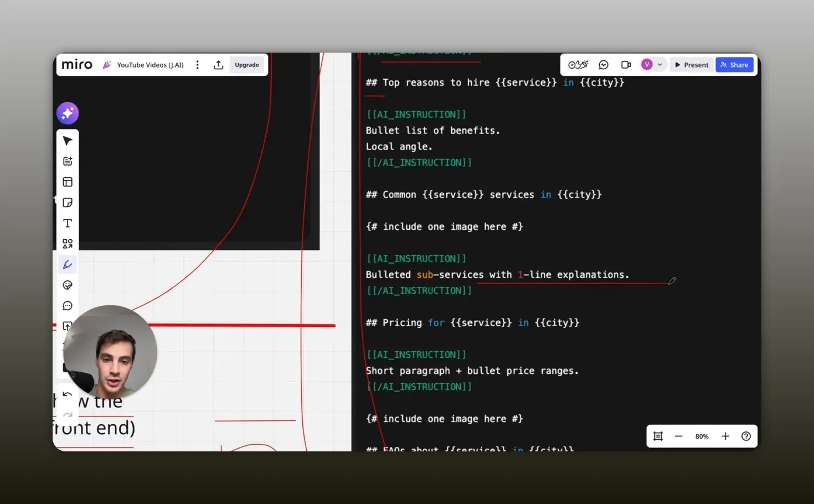Click the text "Bullet list of benefits."
Image resolution: width=814 pixels, height=504 pixels.
pyautogui.click(x=432, y=131)
